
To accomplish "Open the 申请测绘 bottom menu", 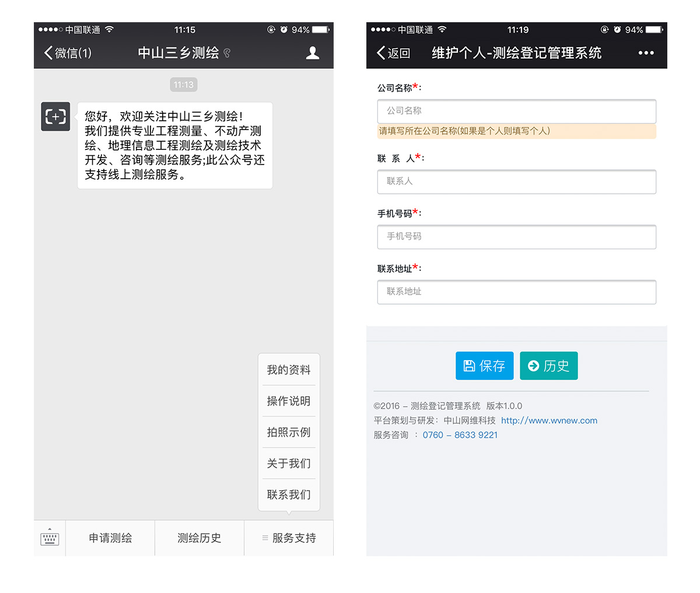I will pos(110,538).
